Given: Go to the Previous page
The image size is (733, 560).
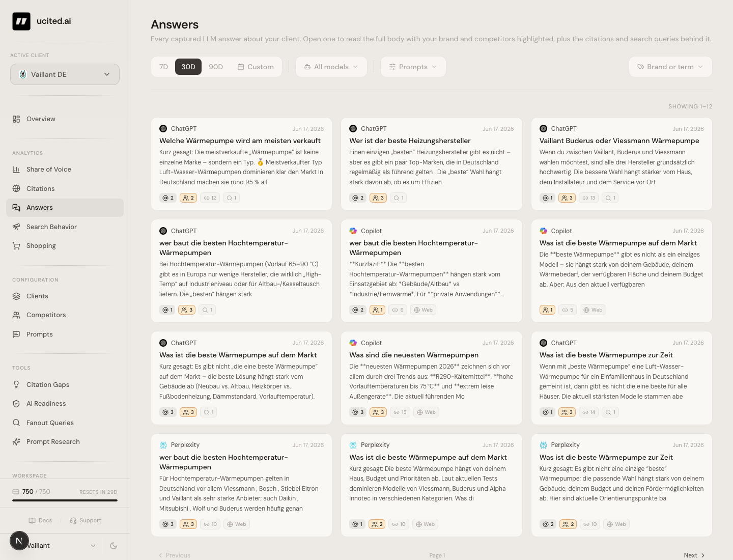Looking at the screenshot, I should coord(175,555).
